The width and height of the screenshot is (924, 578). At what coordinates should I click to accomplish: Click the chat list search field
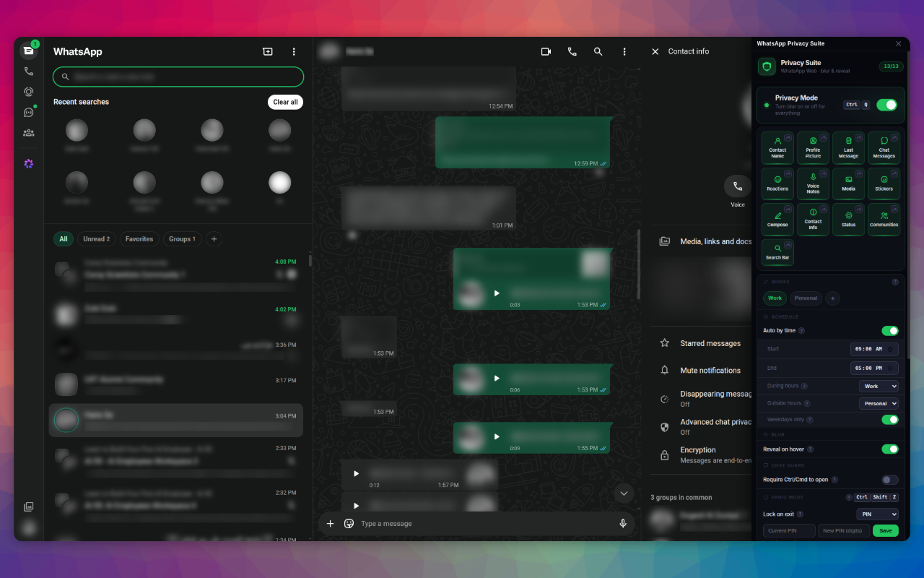point(178,77)
